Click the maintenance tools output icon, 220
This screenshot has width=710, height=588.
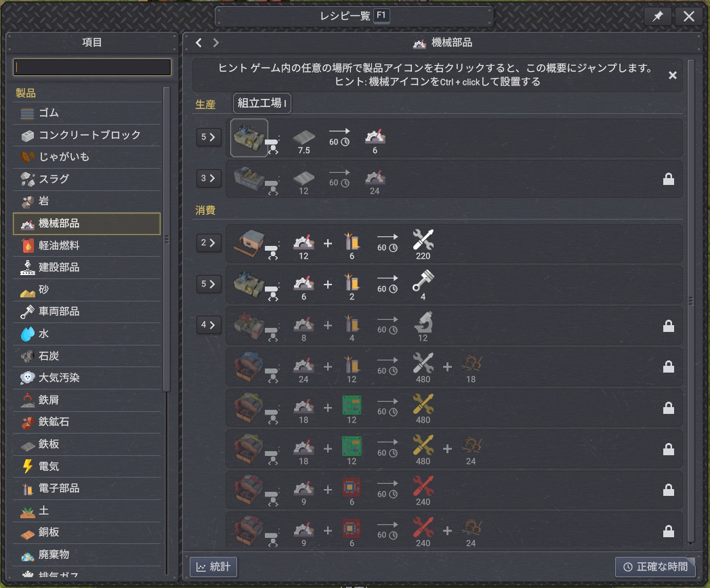tap(423, 240)
